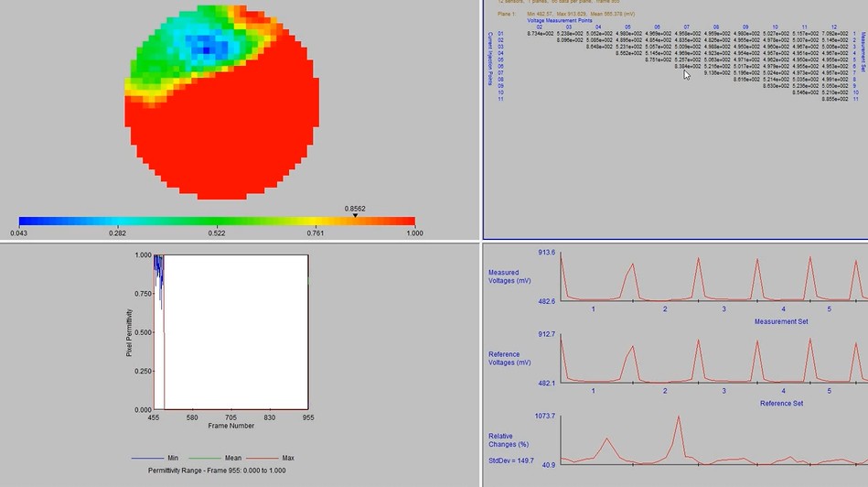
Task: Click column header 02 in the voltage table
Action: [x=539, y=27]
